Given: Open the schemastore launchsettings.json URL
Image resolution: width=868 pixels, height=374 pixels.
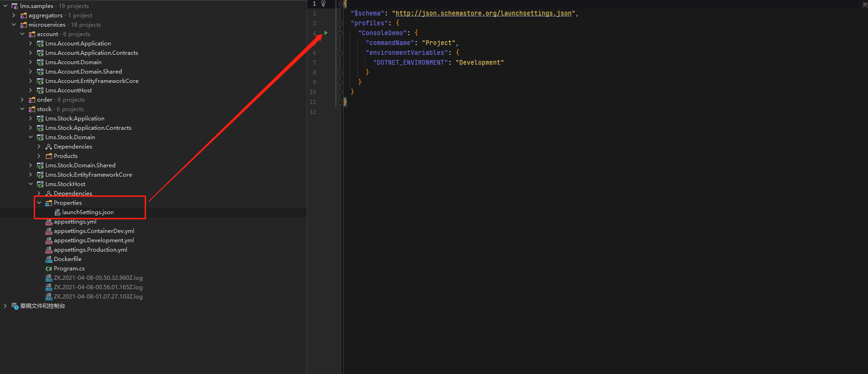Looking at the screenshot, I should [x=483, y=13].
